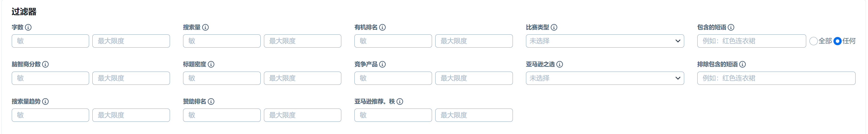Click the 竞争产品 minimum input

pyautogui.click(x=393, y=78)
